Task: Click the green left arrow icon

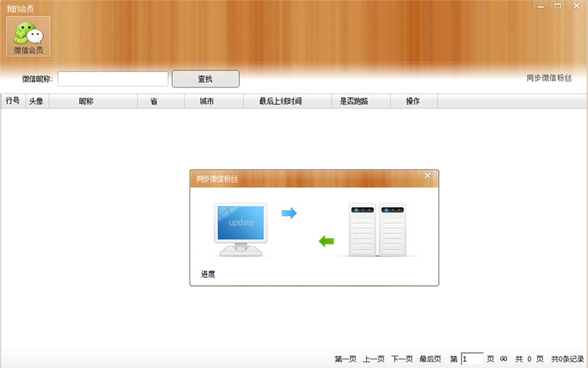Action: tap(326, 241)
